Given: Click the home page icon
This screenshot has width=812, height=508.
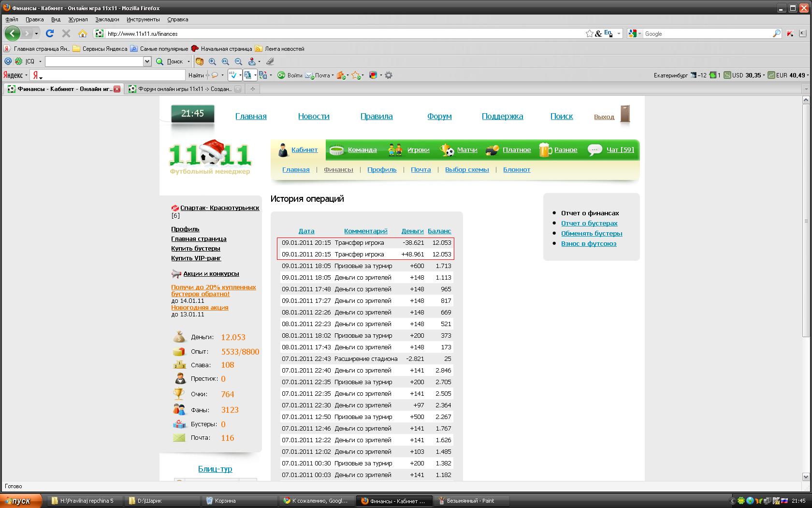Looking at the screenshot, I should point(83,33).
